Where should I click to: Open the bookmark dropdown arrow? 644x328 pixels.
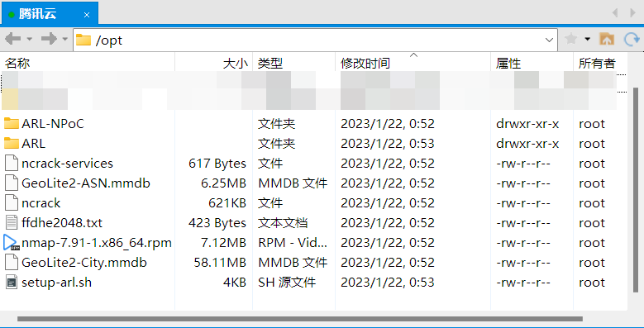pyautogui.click(x=587, y=40)
